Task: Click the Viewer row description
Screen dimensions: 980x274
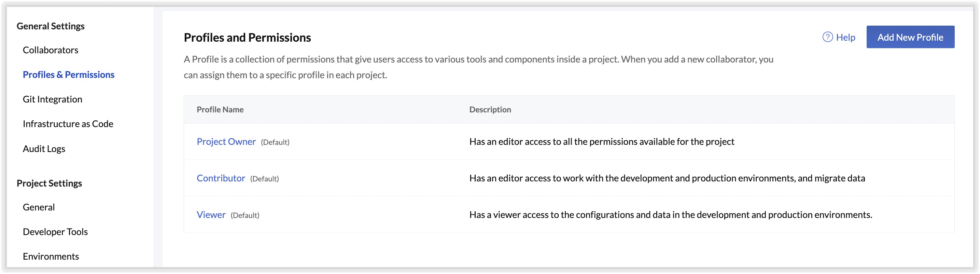Action: [670, 215]
